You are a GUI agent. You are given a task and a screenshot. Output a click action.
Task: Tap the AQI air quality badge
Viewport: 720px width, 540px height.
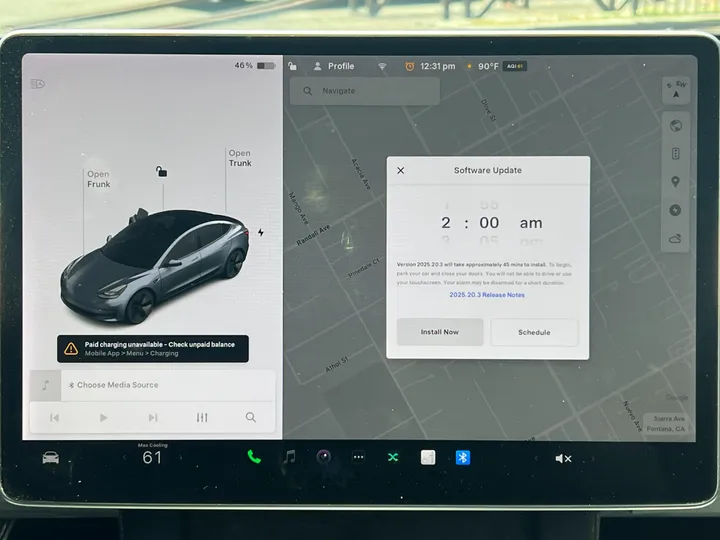coord(515,66)
